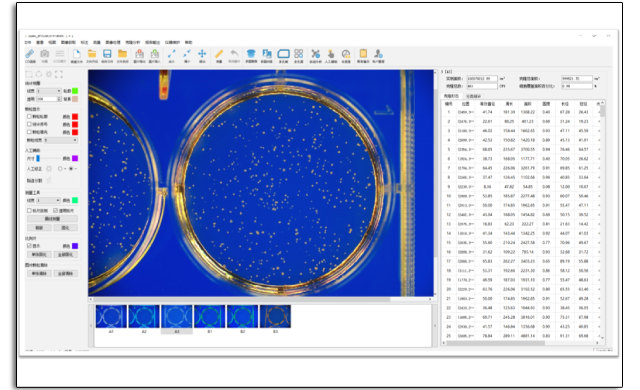Viewport: 640px width, 390px height.
Task: Click the gray undo arrow icon
Action: [x=234, y=54]
